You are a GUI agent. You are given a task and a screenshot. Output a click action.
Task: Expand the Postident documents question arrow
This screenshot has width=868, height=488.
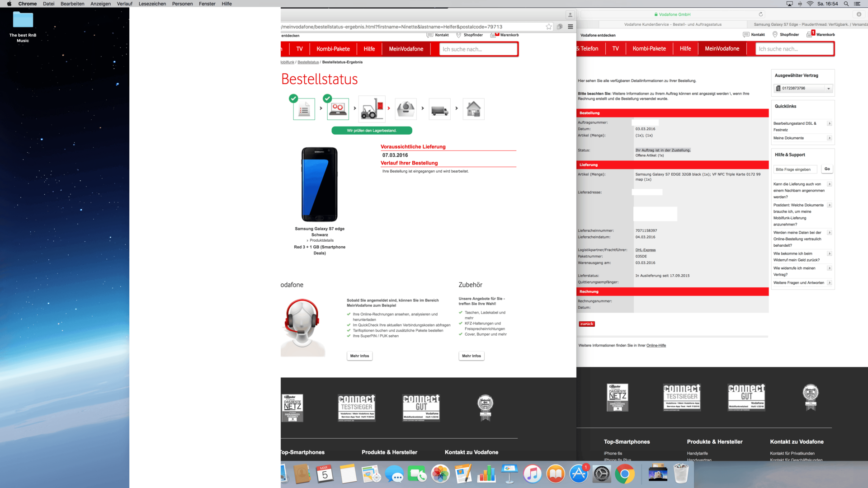(830, 205)
